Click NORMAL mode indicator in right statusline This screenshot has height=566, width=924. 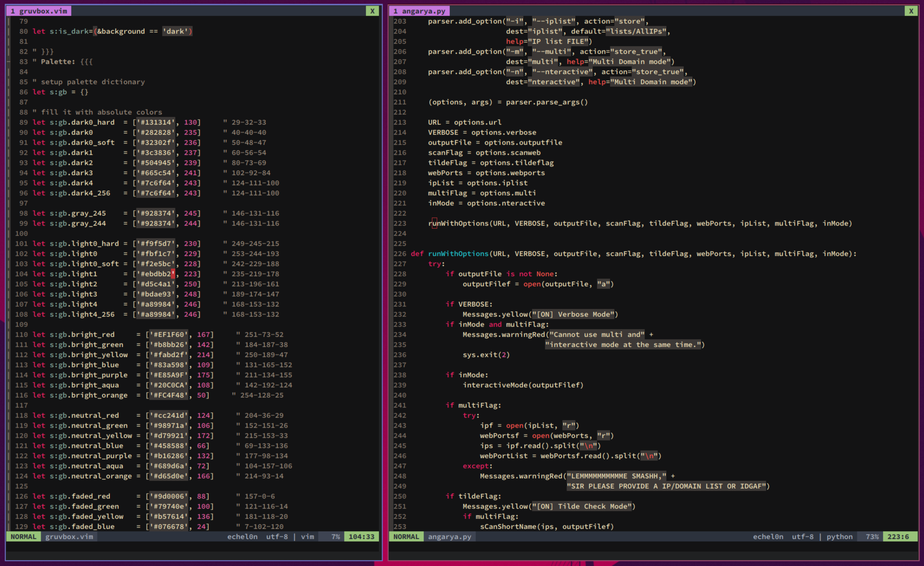pos(406,536)
